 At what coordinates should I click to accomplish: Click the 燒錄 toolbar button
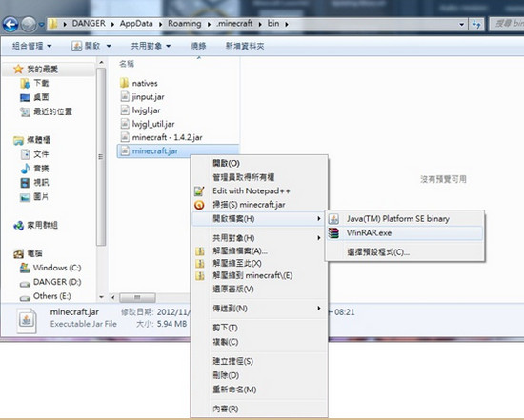(198, 46)
